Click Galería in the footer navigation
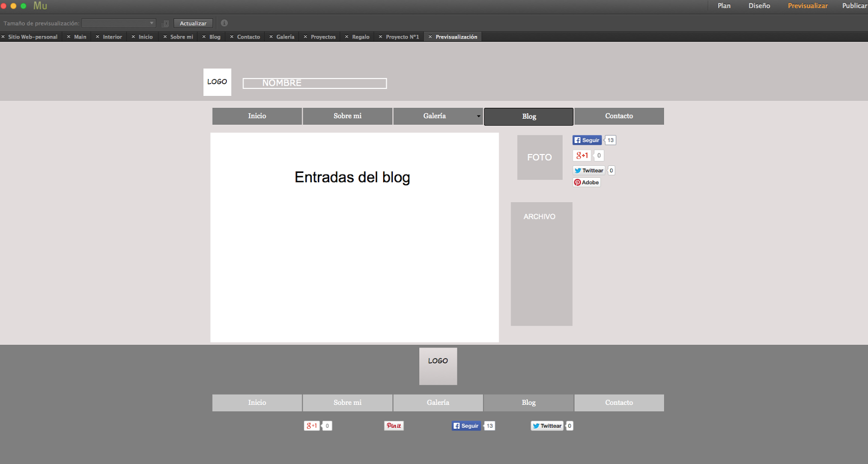The width and height of the screenshot is (868, 464). tap(438, 403)
